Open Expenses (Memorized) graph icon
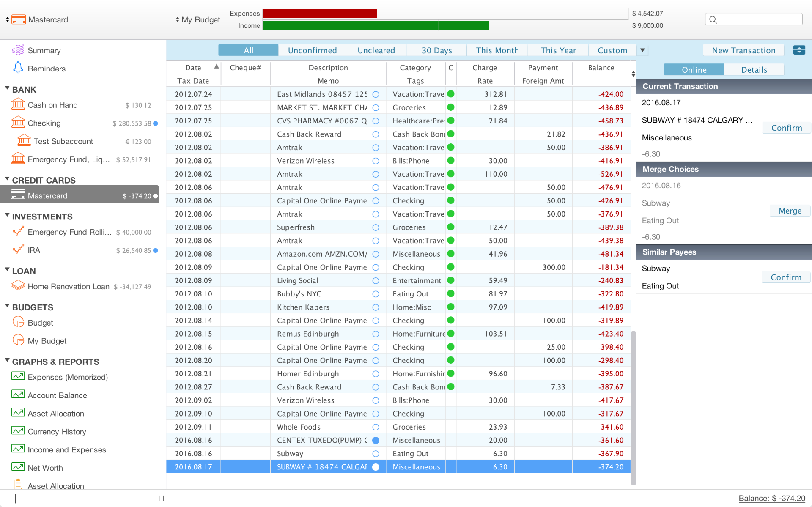The image size is (812, 507). coord(18,376)
